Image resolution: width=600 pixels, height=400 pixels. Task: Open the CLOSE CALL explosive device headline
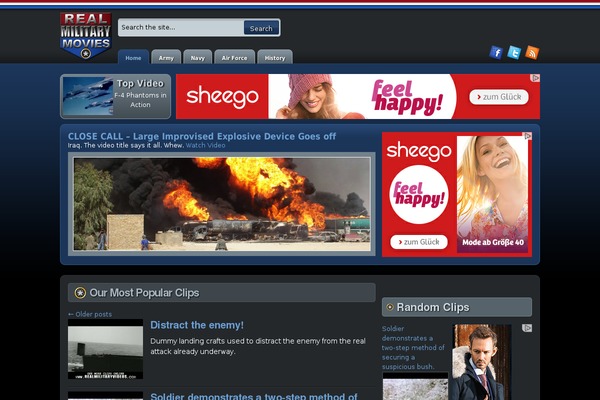click(202, 136)
